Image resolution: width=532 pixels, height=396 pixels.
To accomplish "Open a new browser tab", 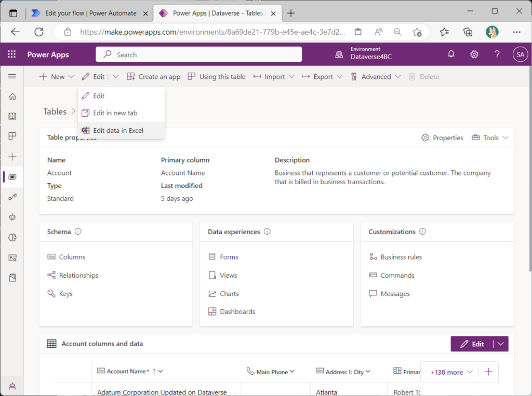I will [291, 13].
